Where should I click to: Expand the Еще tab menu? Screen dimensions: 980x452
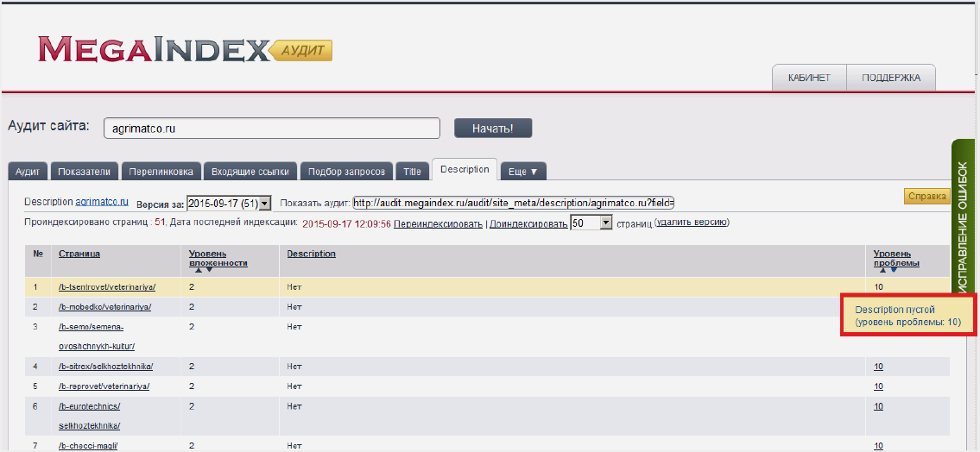[523, 171]
